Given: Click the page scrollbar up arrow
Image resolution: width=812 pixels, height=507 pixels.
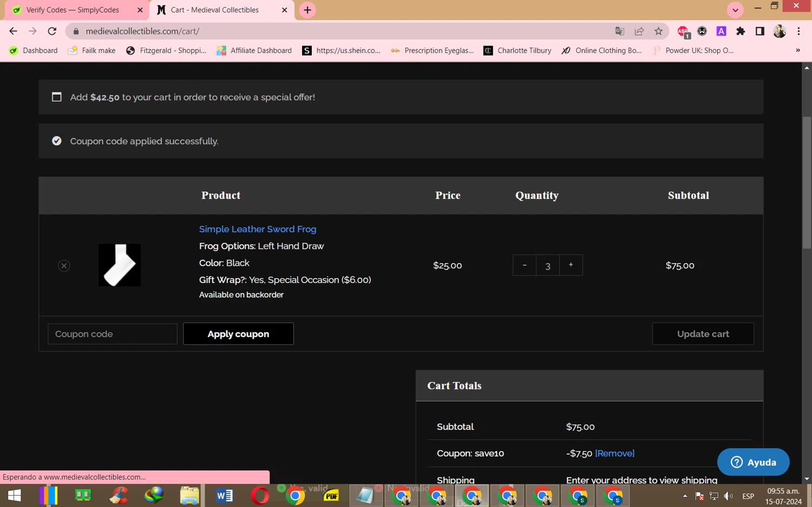Looking at the screenshot, I should tap(807, 68).
